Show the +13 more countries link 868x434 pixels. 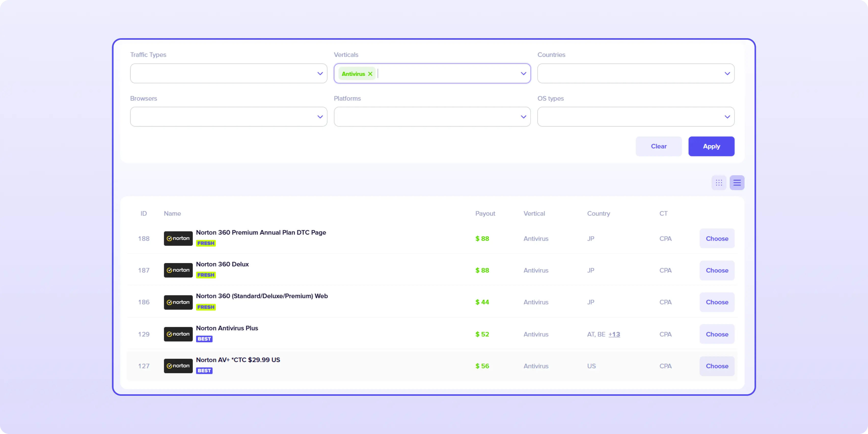click(614, 334)
